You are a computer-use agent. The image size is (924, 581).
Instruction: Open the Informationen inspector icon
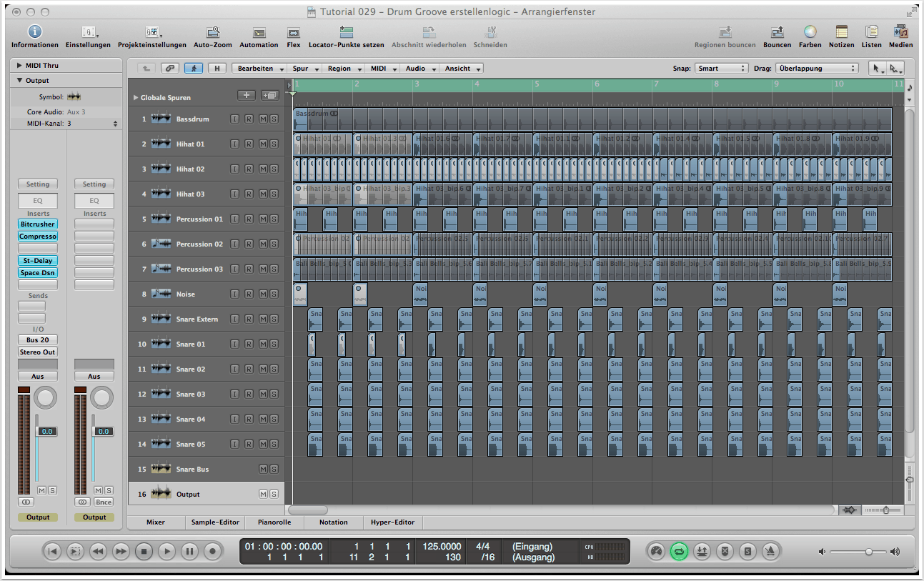pos(34,32)
